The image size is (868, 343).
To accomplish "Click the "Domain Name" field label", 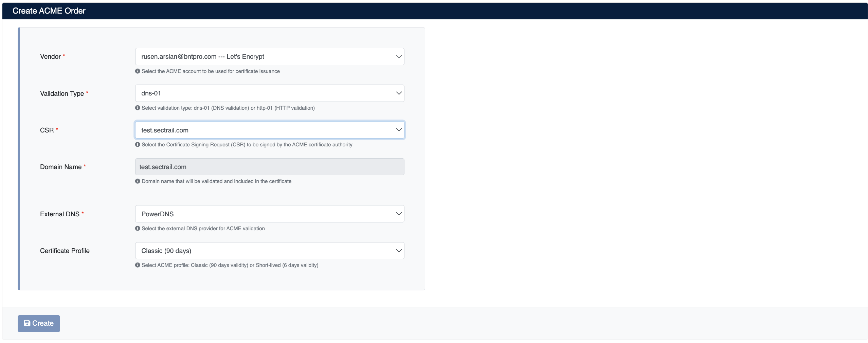I will tap(61, 167).
